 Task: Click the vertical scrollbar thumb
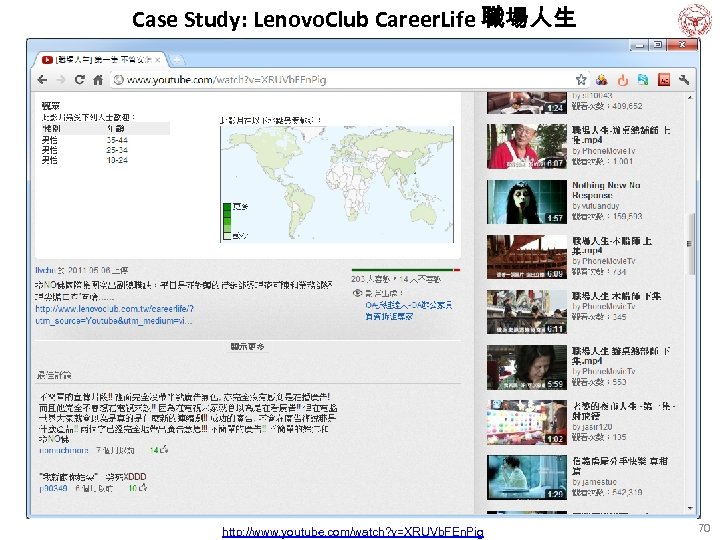click(690, 244)
